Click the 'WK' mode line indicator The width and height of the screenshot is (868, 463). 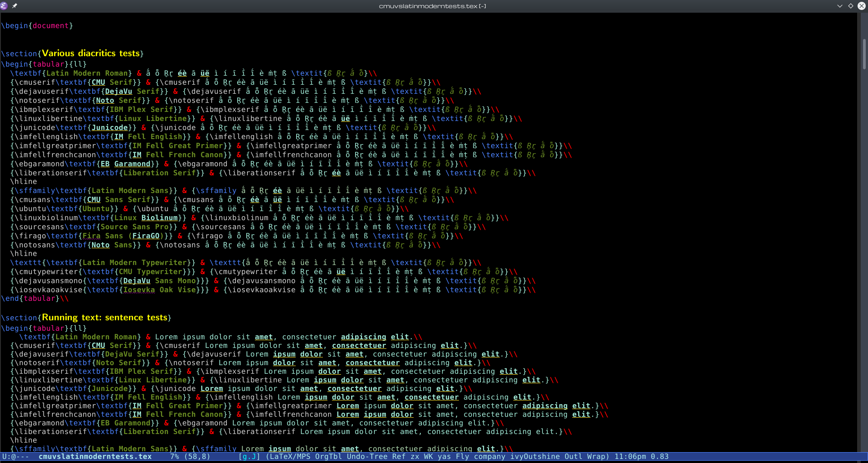(x=429, y=457)
